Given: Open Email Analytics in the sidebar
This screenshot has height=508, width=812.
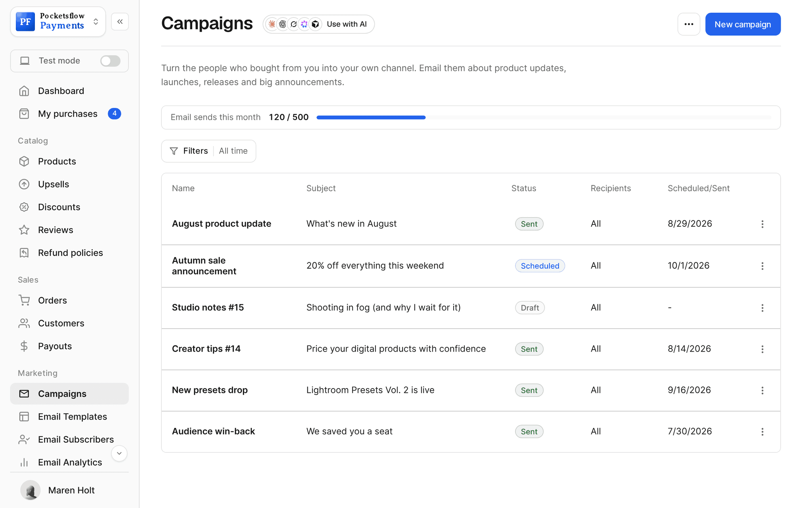Looking at the screenshot, I should pos(69,462).
